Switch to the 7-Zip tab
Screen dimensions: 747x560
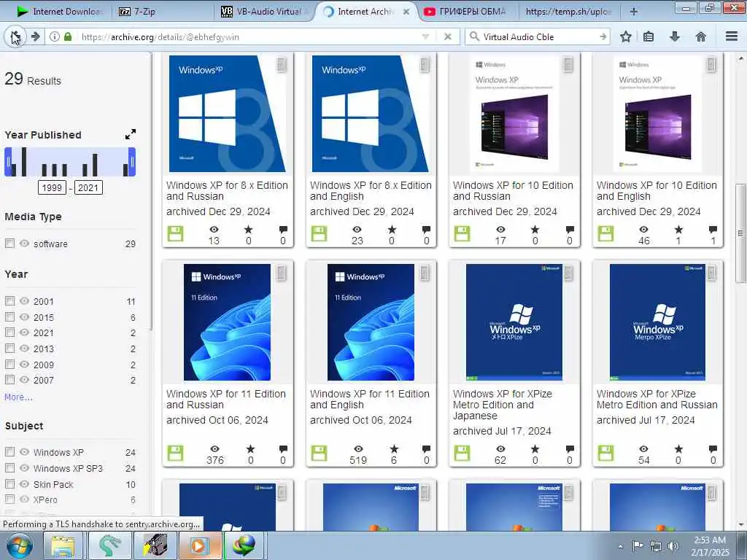coord(162,12)
